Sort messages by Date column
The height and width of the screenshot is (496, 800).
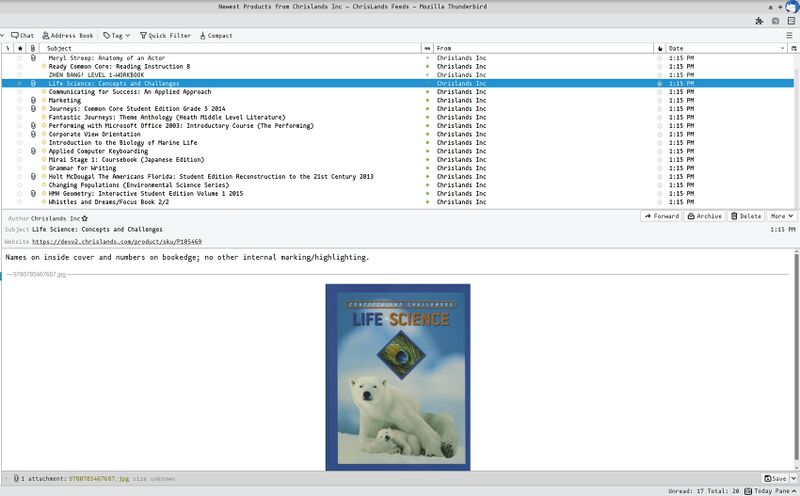[727, 48]
